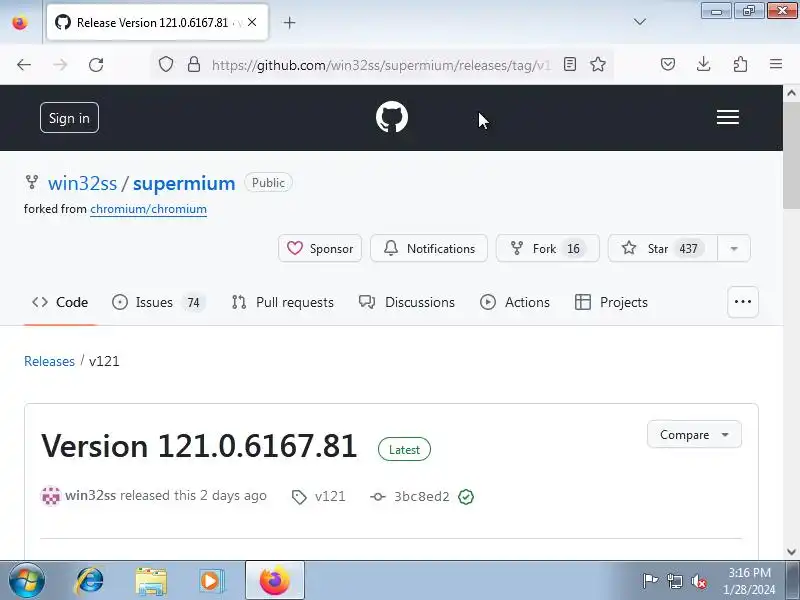Click the Notifications bell button
The height and width of the screenshot is (600, 800).
(x=429, y=248)
